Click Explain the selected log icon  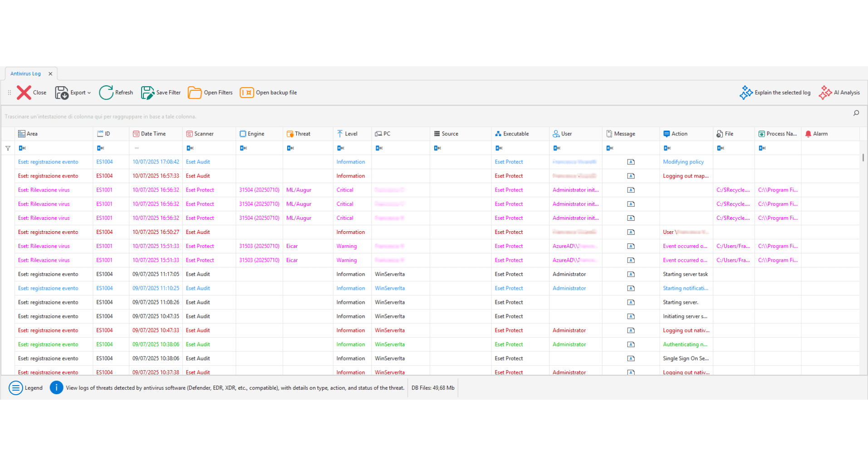tap(746, 93)
